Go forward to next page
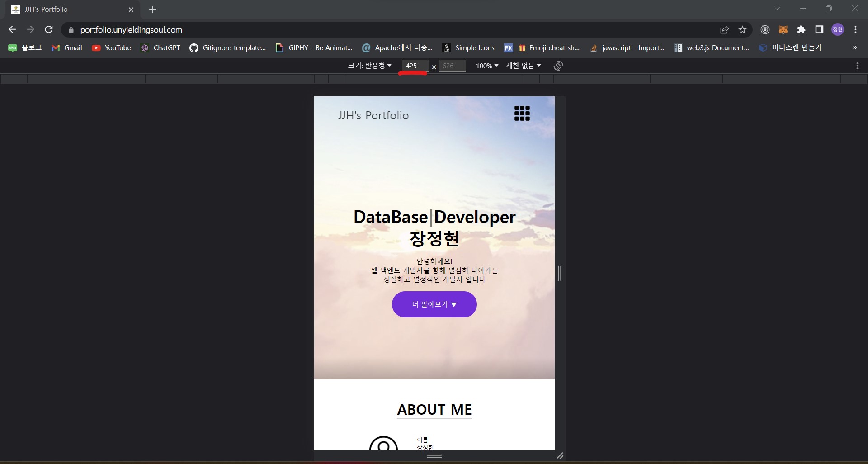This screenshot has width=868, height=464. point(30,30)
